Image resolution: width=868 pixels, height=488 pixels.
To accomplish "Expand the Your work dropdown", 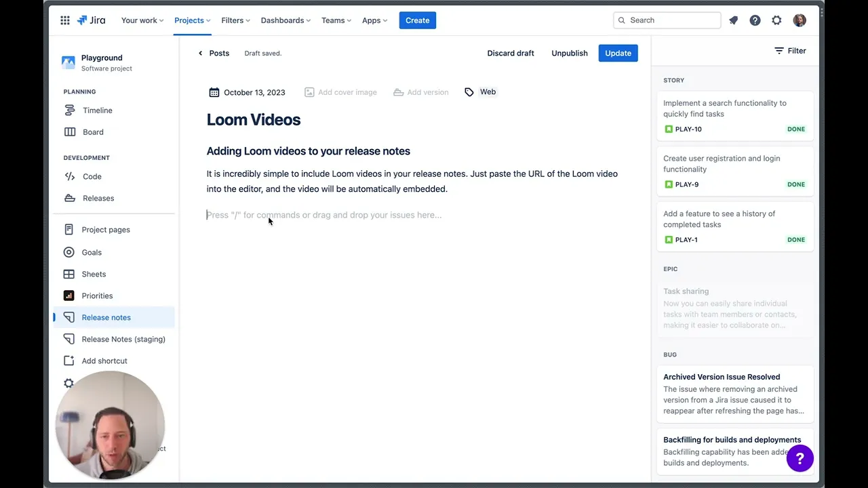I will (142, 20).
